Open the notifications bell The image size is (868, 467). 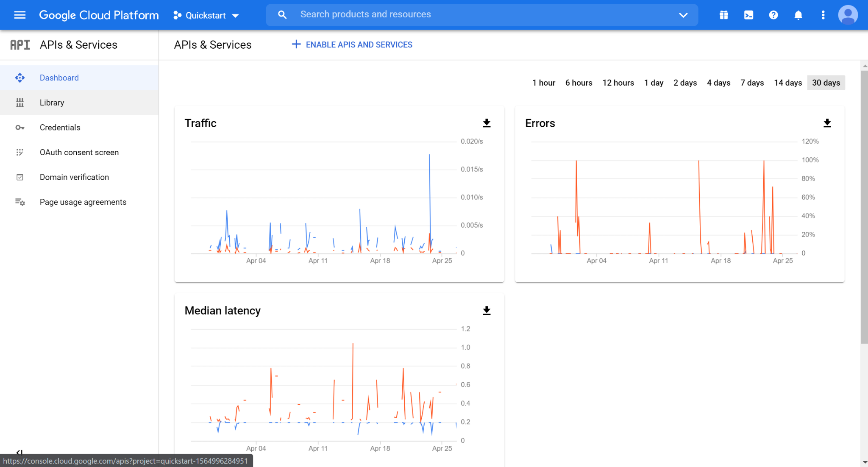coord(798,15)
